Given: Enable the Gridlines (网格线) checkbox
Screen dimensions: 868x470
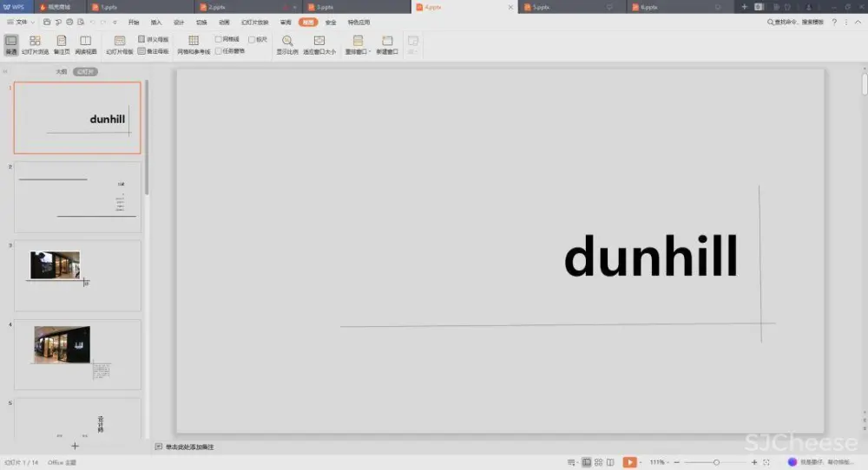Looking at the screenshot, I should (219, 39).
